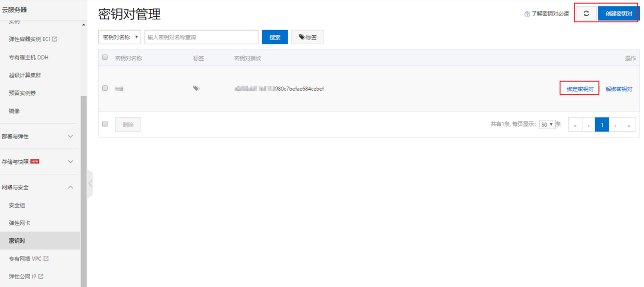Click the help icon beside 了解密钥对必读

[x=527, y=14]
